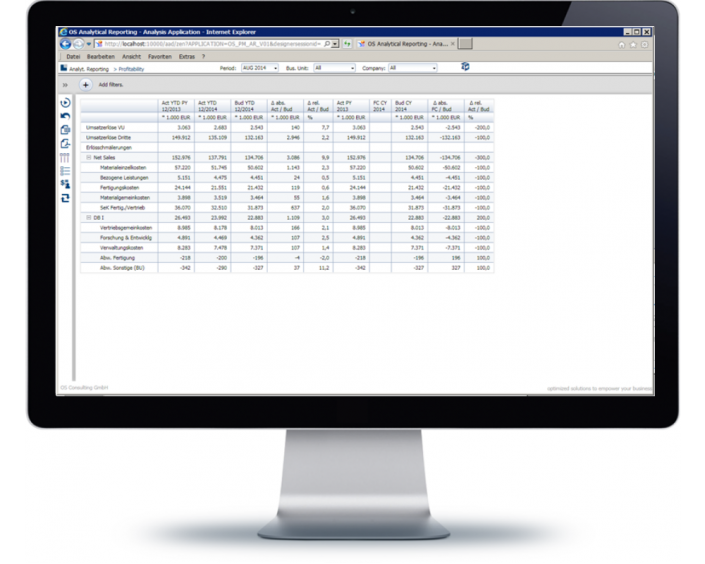Click the circular play icon atop left sidebar
The height and width of the screenshot is (564, 705).
pyautogui.click(x=66, y=103)
